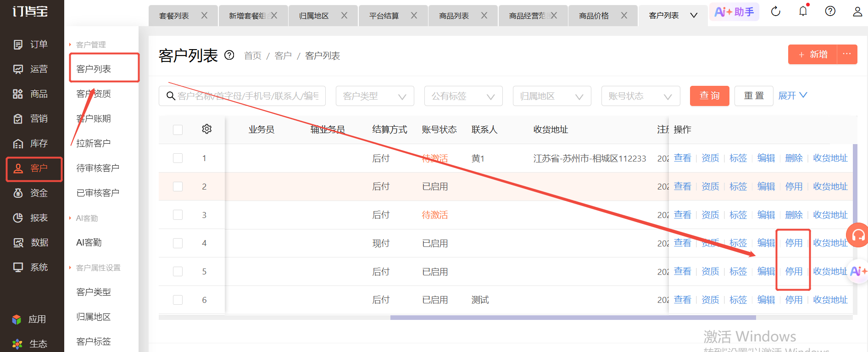Image resolution: width=868 pixels, height=352 pixels.
Task: Click the 重置 reset button
Action: pos(754,96)
